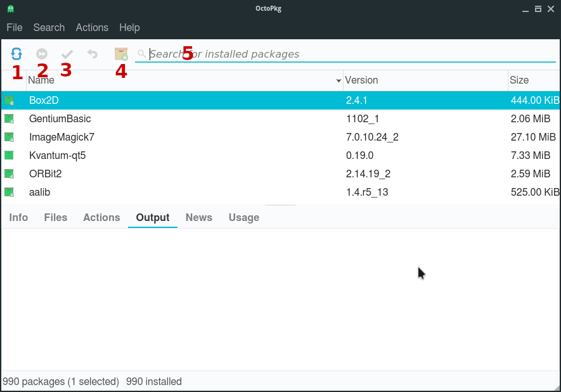Screen dimensions: 561x392
Task: Click the package icon beside GentiumBasic
Action: click(10, 118)
